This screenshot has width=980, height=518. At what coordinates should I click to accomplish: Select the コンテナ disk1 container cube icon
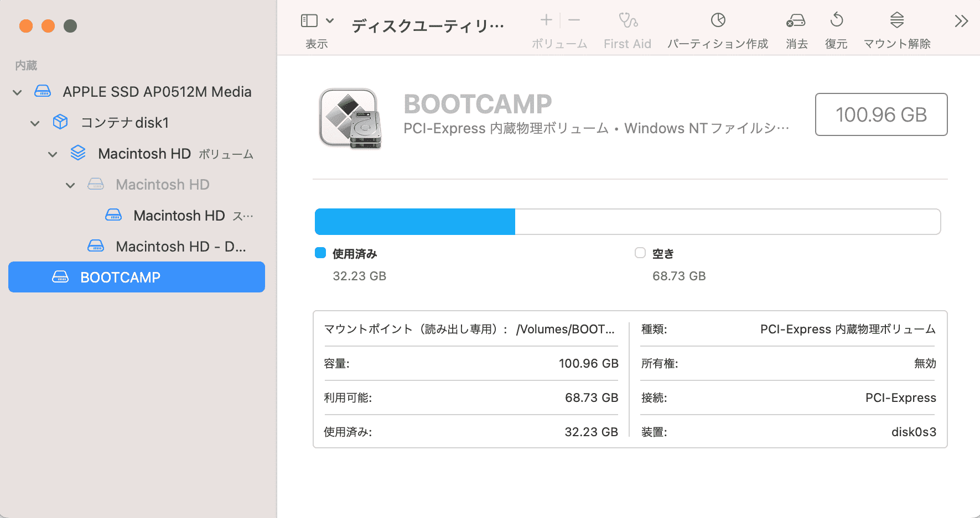tap(60, 122)
